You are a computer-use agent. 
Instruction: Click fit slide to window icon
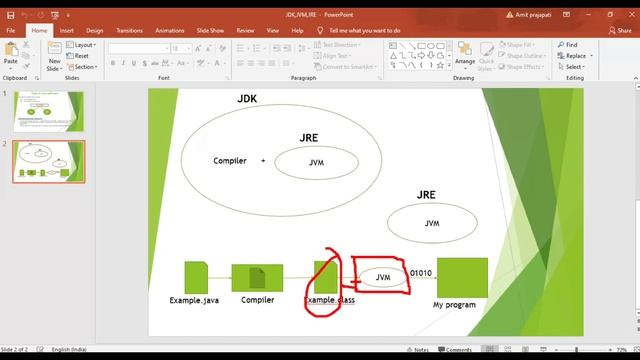click(x=636, y=350)
